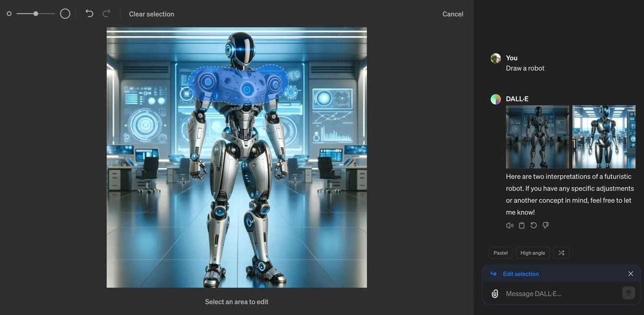Select the small brush size circle
Screen dimensions: 644x315
(9, 14)
